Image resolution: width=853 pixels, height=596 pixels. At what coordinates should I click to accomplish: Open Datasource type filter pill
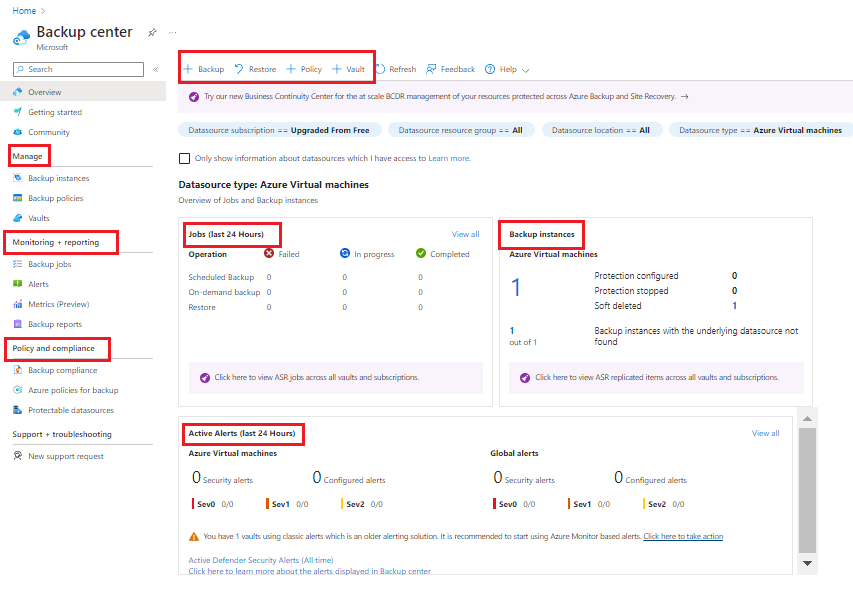[761, 131]
